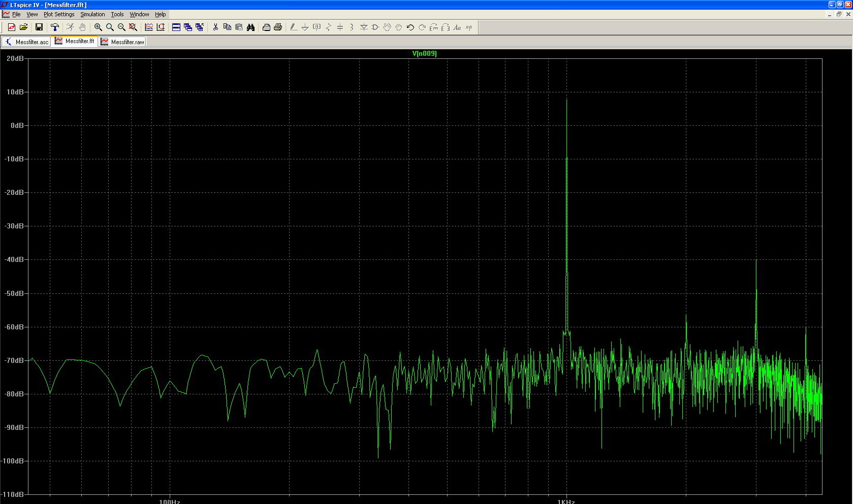Click the 0dB axis label
853x504 pixels.
(x=17, y=125)
